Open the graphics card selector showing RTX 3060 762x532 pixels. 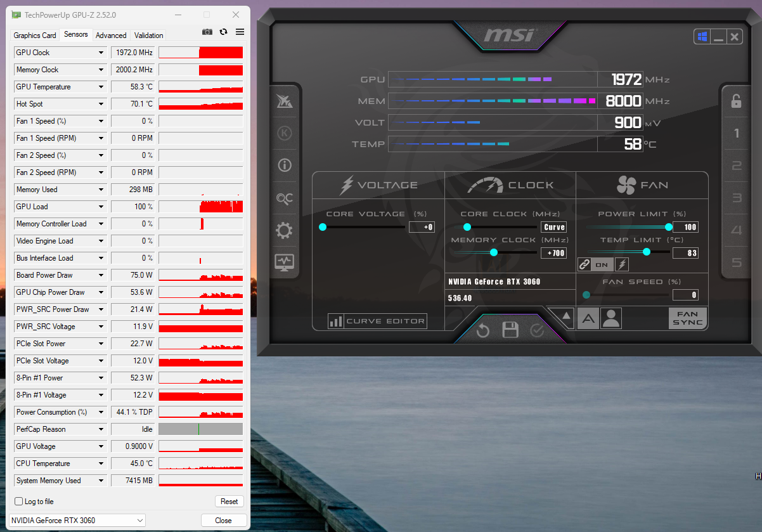click(77, 520)
